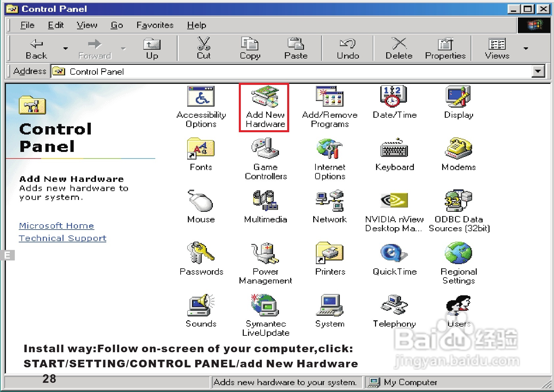Expand the Views dropdown arrow
Viewport: 554px width, 392px height.
click(x=526, y=48)
